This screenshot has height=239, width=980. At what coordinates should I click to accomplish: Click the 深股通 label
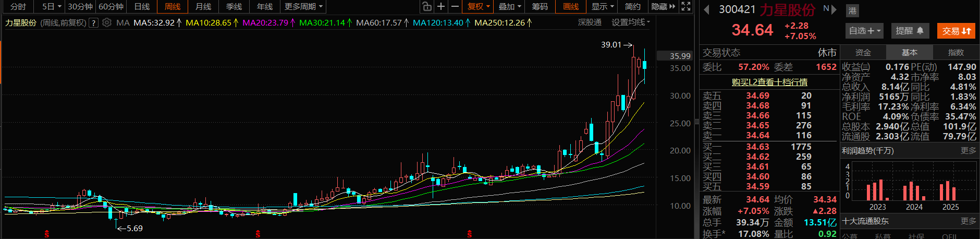590,22
